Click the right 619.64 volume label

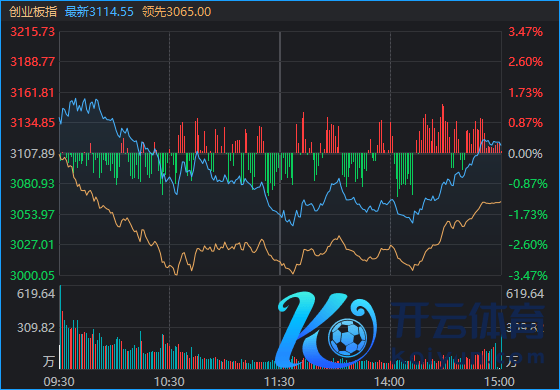tap(525, 294)
